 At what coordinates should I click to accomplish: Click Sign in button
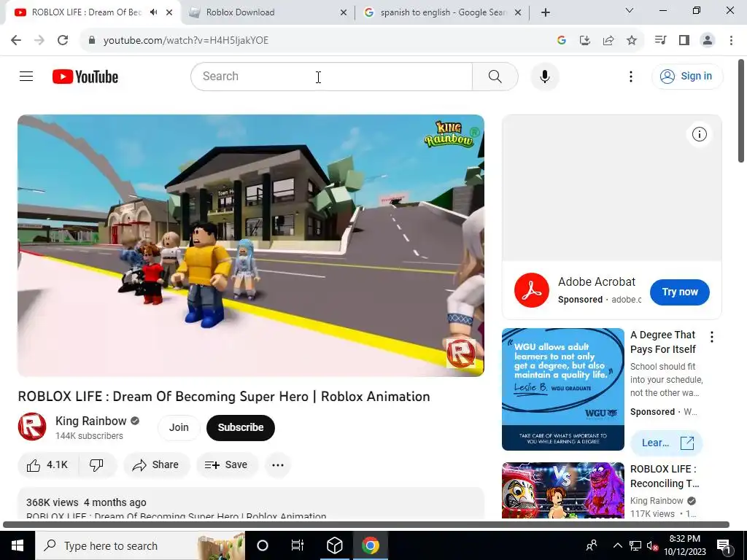[x=687, y=76]
